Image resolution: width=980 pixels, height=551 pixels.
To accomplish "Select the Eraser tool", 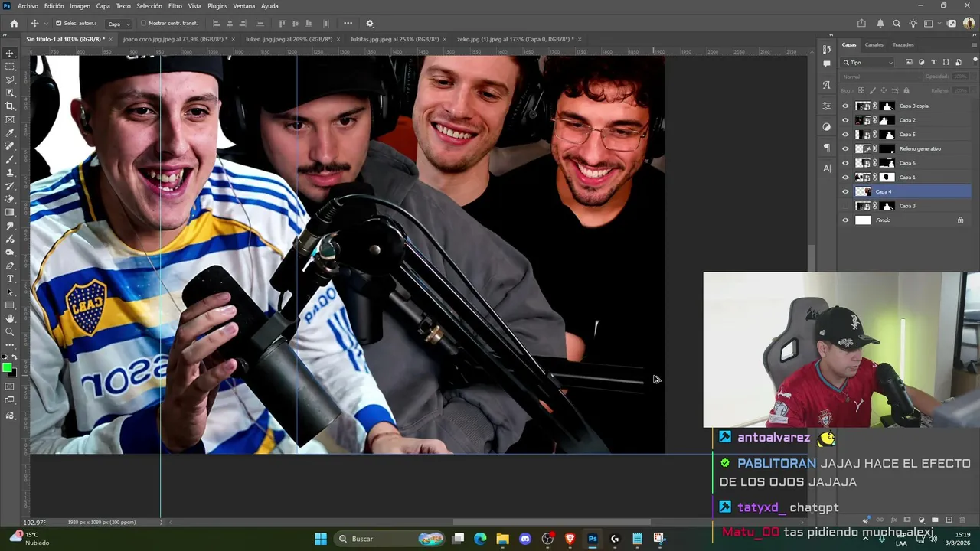I will coord(10,199).
